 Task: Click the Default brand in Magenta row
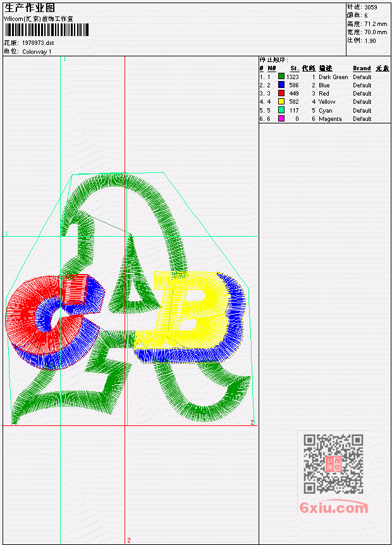(x=362, y=119)
